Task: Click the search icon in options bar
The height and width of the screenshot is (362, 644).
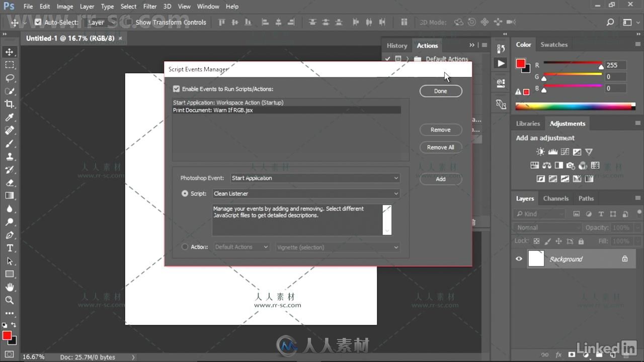Action: coord(610,22)
